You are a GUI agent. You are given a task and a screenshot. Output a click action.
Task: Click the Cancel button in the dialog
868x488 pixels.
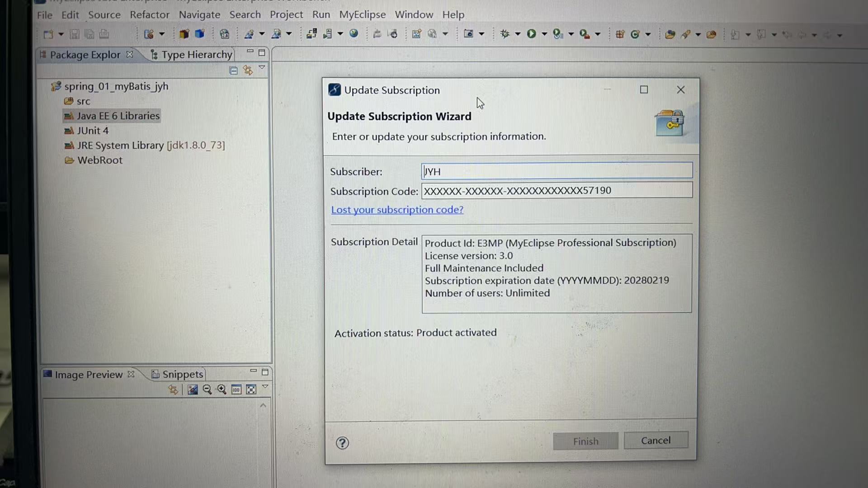[x=656, y=441]
